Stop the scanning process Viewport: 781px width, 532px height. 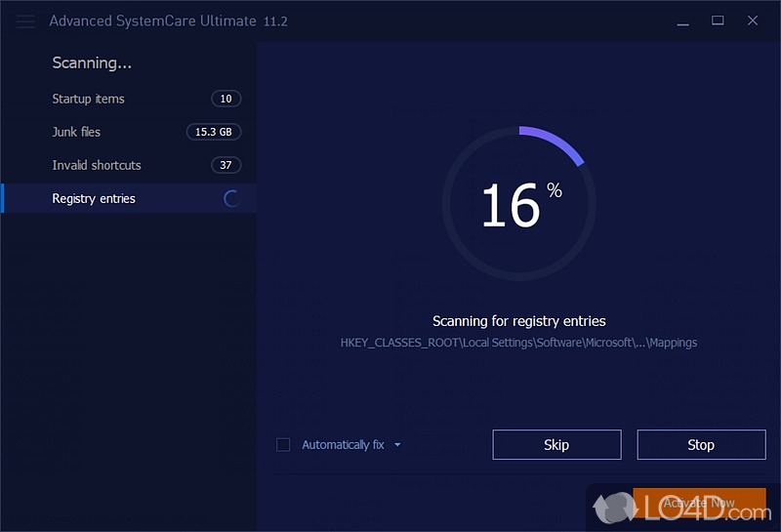(701, 445)
